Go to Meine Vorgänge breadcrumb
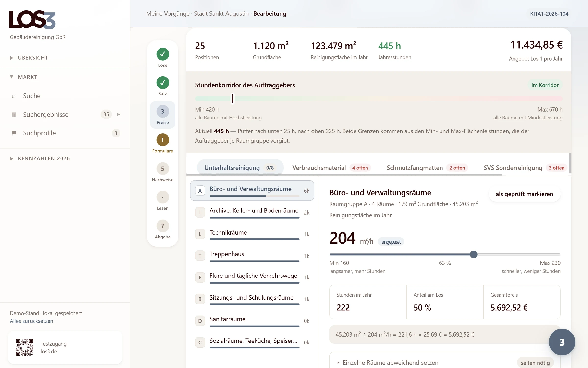Image resolution: width=588 pixels, height=368 pixels. pyautogui.click(x=168, y=14)
